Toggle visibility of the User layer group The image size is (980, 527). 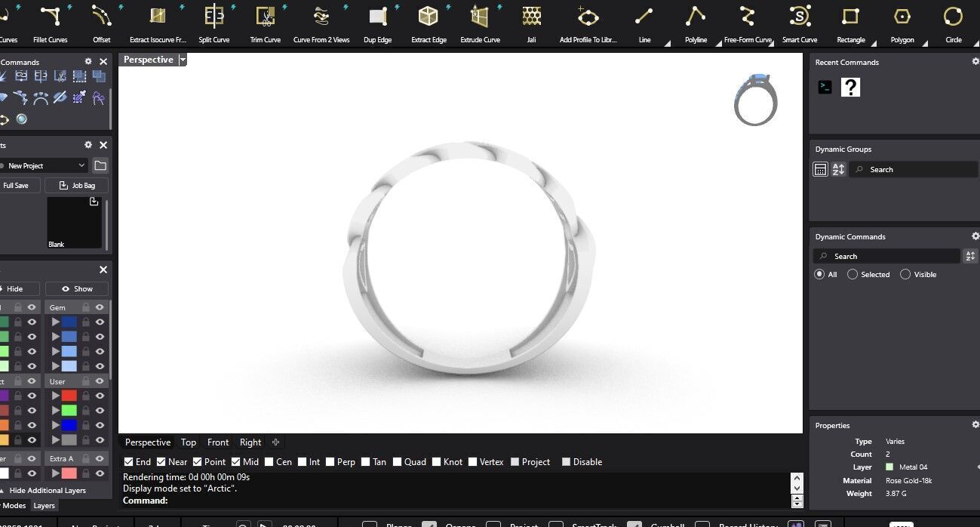point(100,381)
